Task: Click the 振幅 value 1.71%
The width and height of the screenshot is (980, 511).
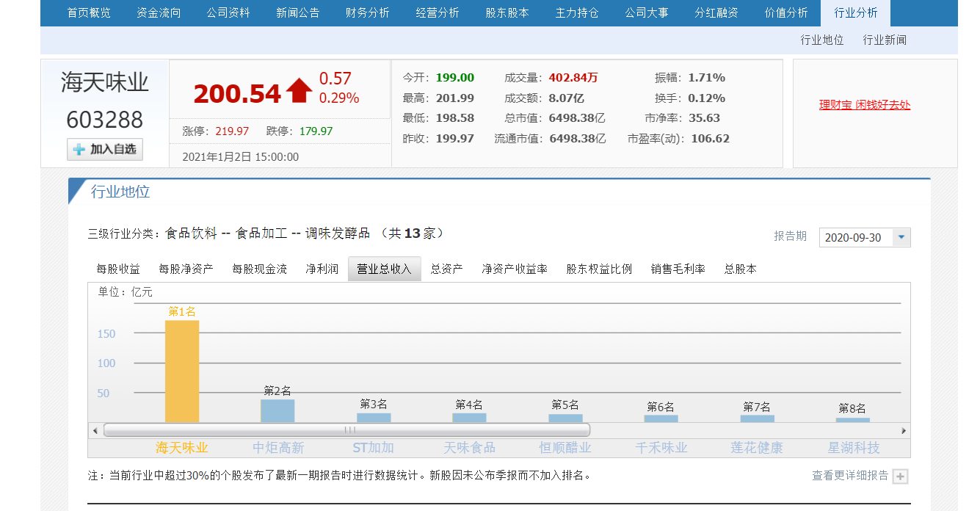Action: pyautogui.click(x=706, y=78)
